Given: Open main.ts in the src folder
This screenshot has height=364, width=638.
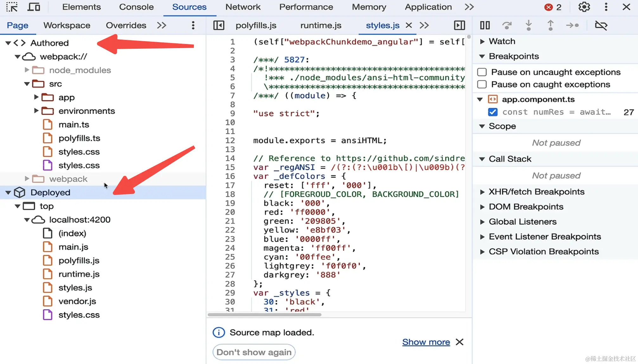Looking at the screenshot, I should tap(73, 125).
